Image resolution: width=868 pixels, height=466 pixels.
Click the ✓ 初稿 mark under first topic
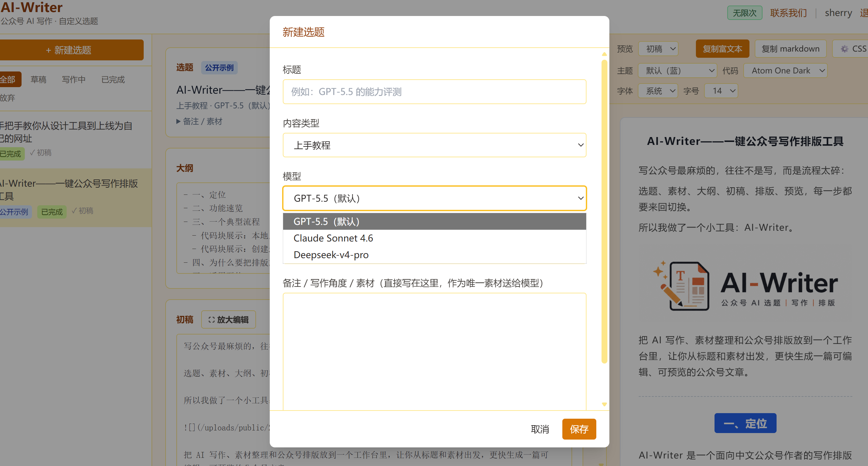(x=40, y=152)
